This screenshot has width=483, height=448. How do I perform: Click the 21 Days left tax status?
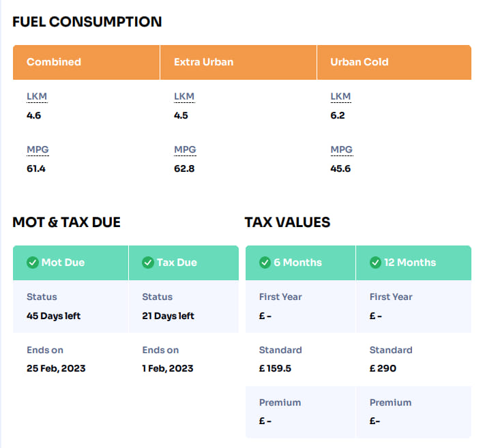[168, 316]
